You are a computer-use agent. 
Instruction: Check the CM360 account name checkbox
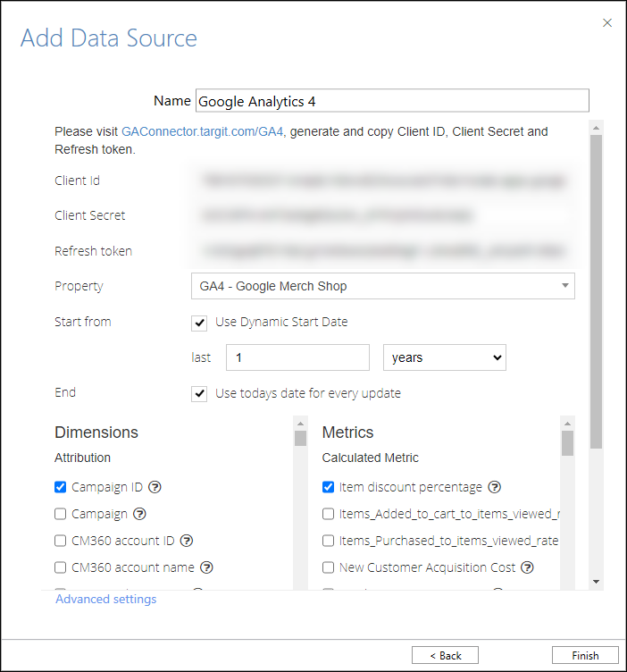(61, 567)
